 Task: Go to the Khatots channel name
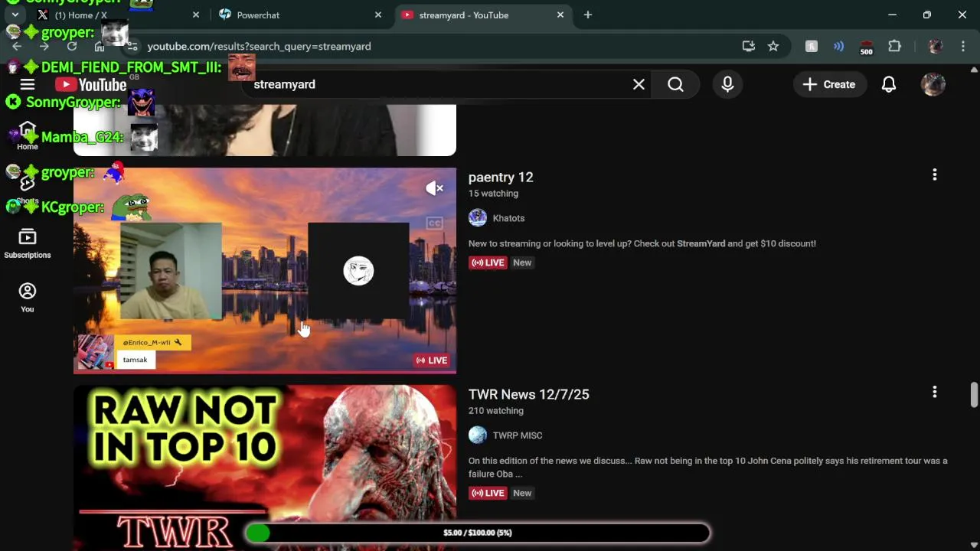tap(508, 218)
